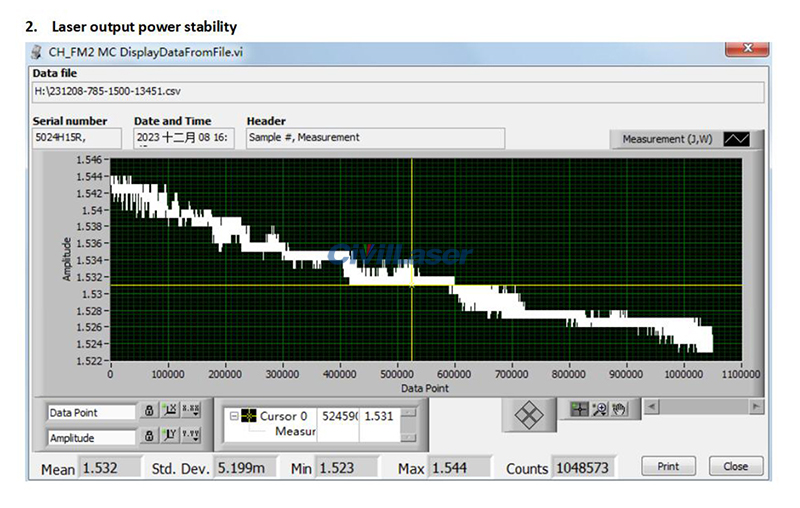This screenshot has width=800, height=508.
Task: Collapse the Cursor 0 tree entry
Action: [x=234, y=416]
